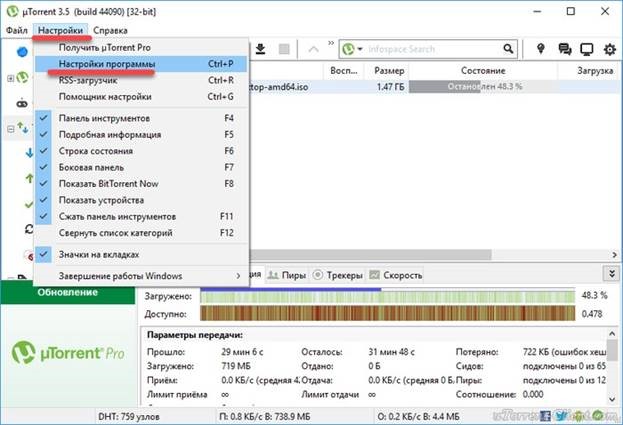
Task: Select the top-amd64.iso torrent row
Action: click(x=434, y=87)
